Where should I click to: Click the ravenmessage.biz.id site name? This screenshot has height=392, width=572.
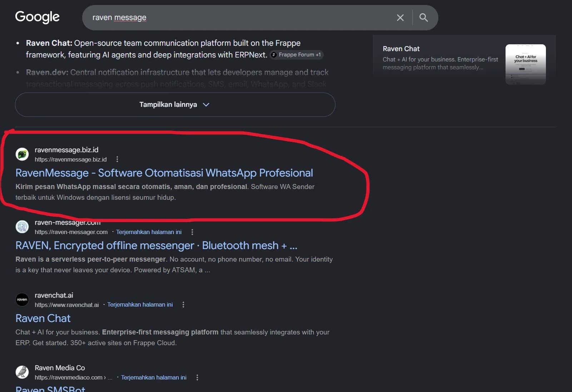tap(66, 150)
